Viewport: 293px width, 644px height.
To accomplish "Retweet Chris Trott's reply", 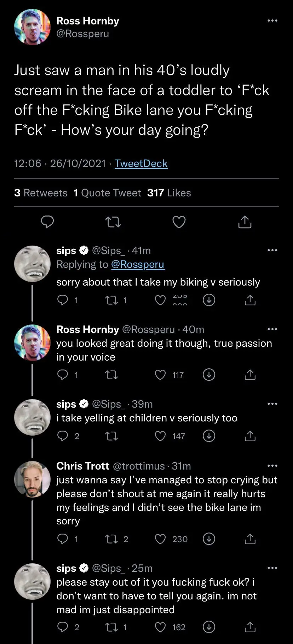I will pos(112,539).
